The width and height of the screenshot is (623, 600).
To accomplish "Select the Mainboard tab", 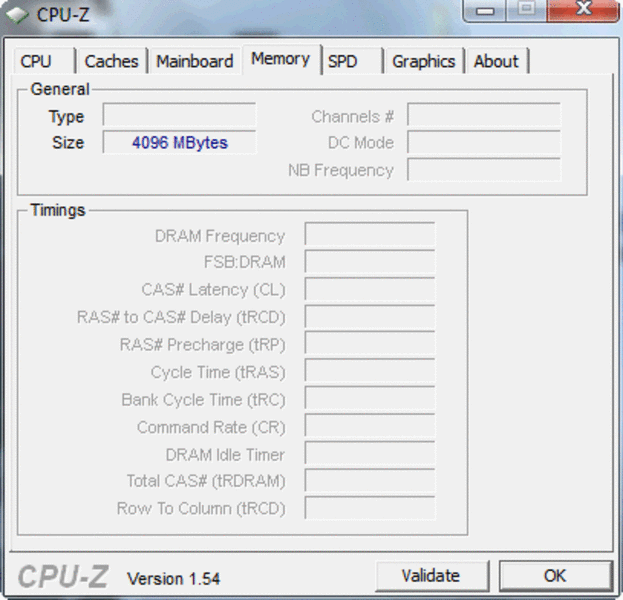I will coord(195,61).
